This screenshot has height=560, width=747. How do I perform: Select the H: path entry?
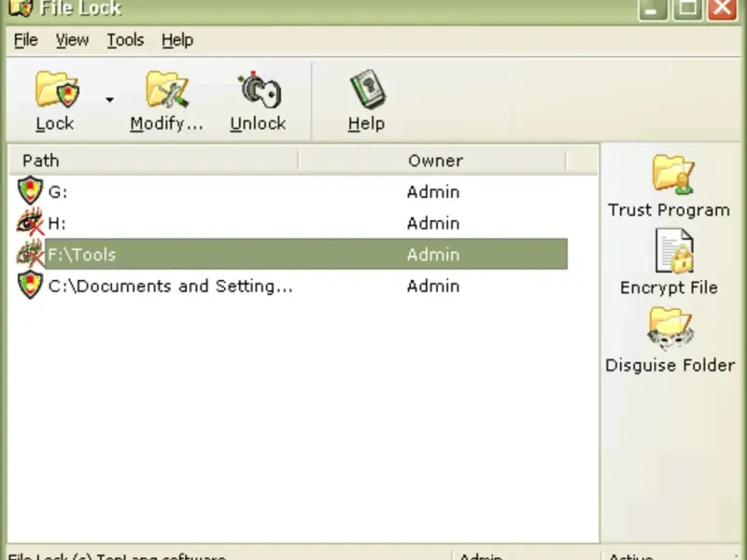pos(57,223)
